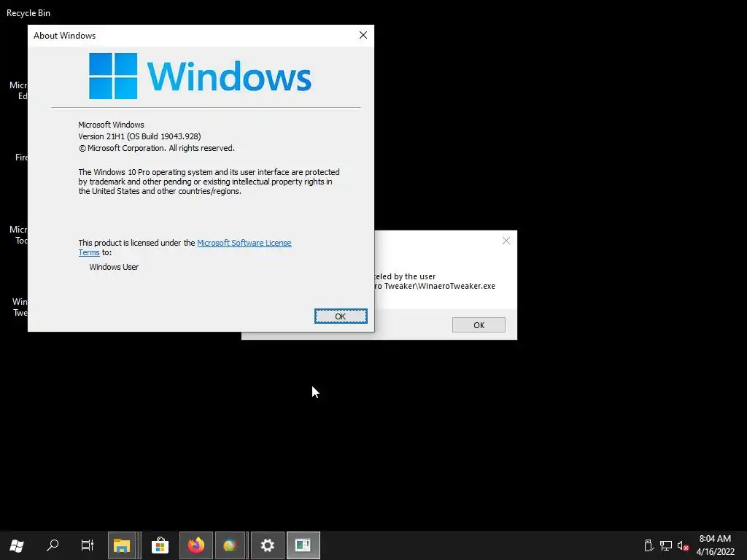Launch Microsoft Store from the taskbar
747x560 pixels.
(160, 545)
